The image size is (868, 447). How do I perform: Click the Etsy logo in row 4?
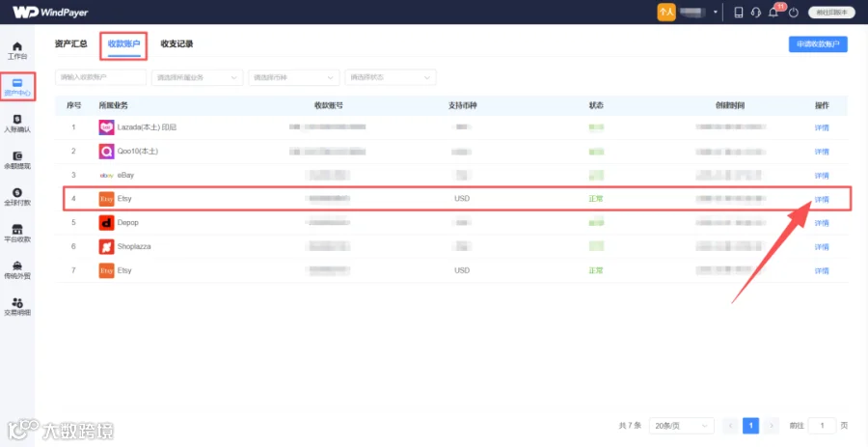point(106,199)
